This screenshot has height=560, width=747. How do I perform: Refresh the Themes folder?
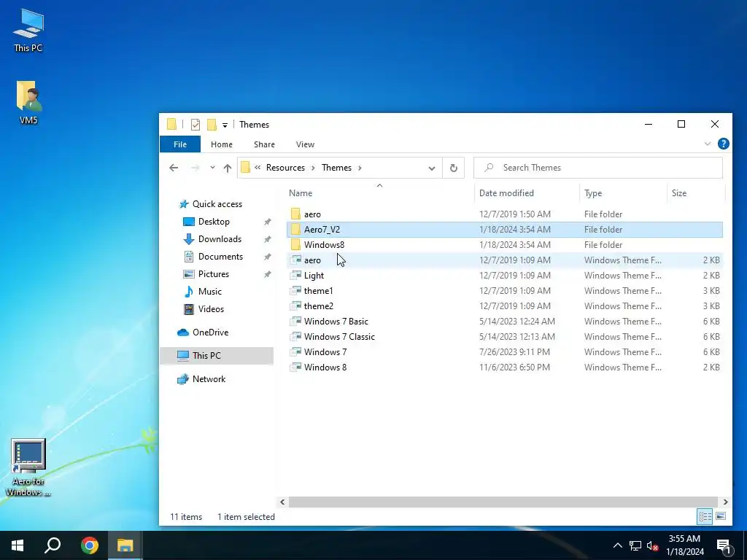tap(454, 168)
